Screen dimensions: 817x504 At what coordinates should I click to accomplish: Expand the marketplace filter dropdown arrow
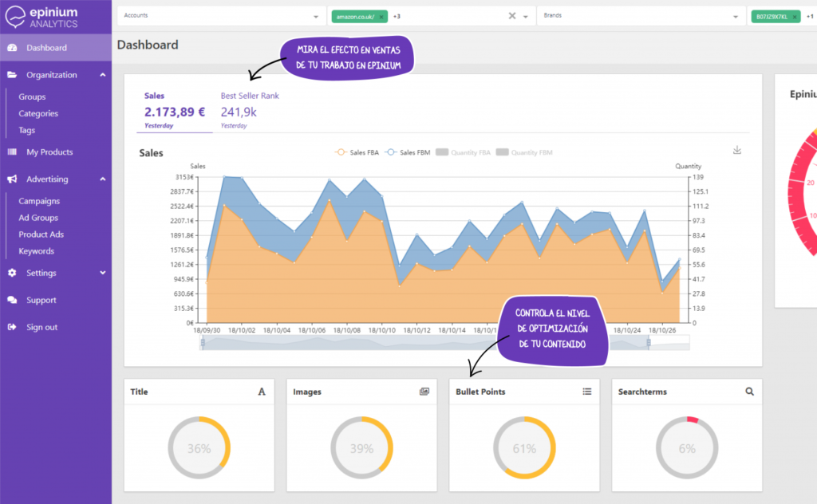pyautogui.click(x=526, y=17)
